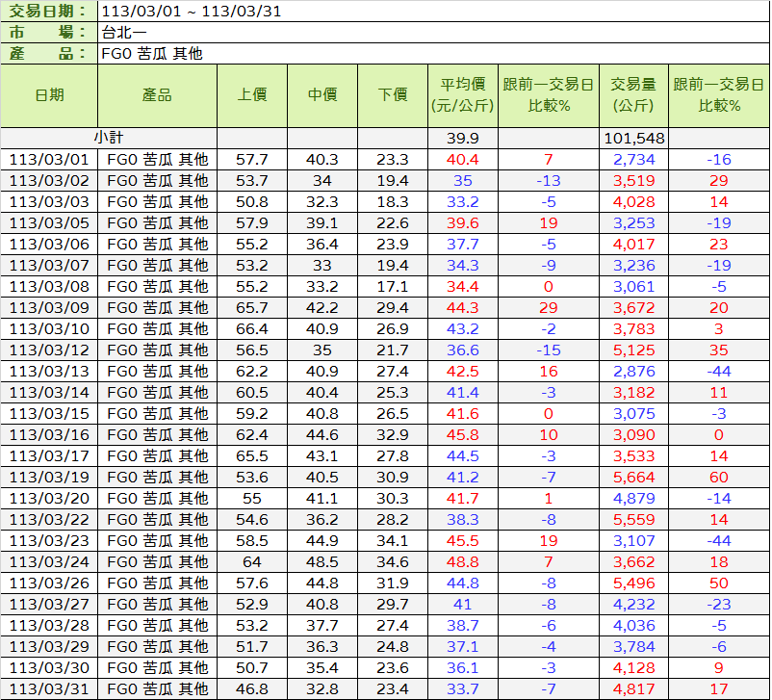Select the 113/03/19 volume value 5,664
This screenshot has width=772, height=700.
(634, 478)
